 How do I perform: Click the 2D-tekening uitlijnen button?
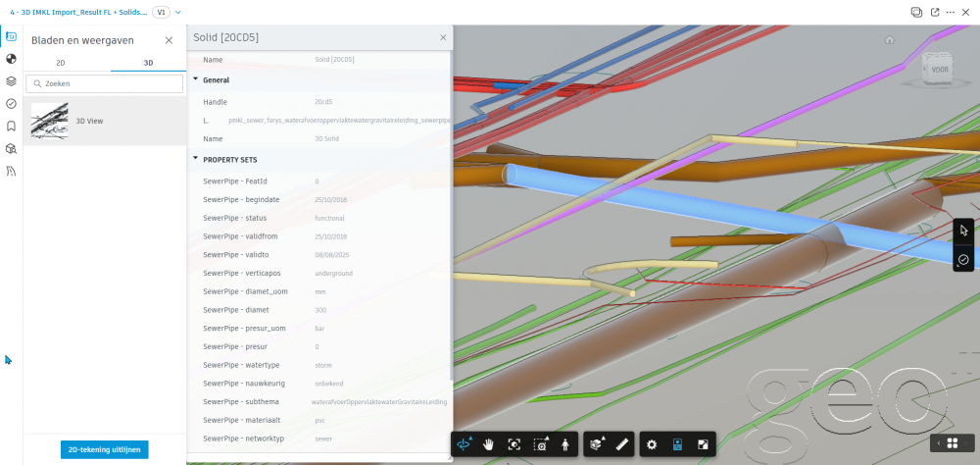[104, 449]
